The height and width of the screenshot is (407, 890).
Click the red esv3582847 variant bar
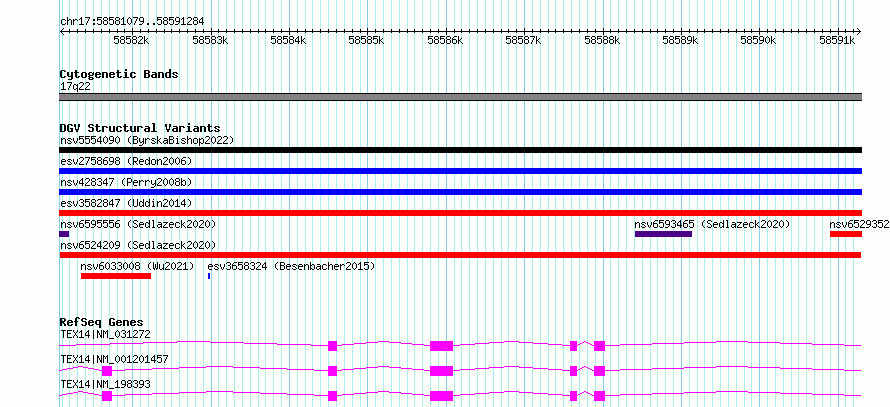(x=460, y=213)
